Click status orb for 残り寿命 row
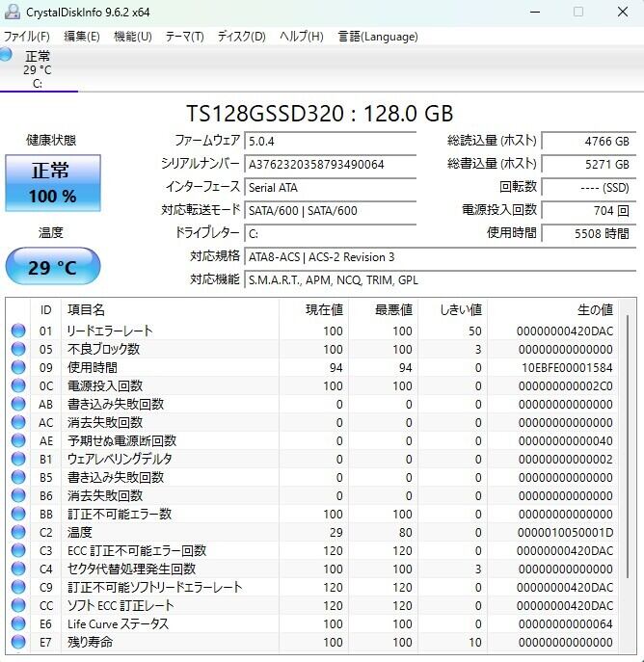Screen dimensions: 644x662 [x=18, y=643]
